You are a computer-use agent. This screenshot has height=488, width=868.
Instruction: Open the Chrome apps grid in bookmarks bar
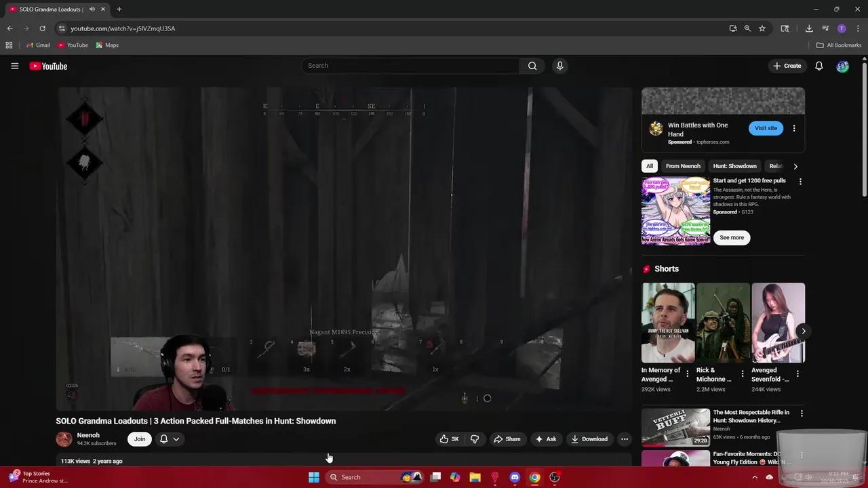[9, 45]
